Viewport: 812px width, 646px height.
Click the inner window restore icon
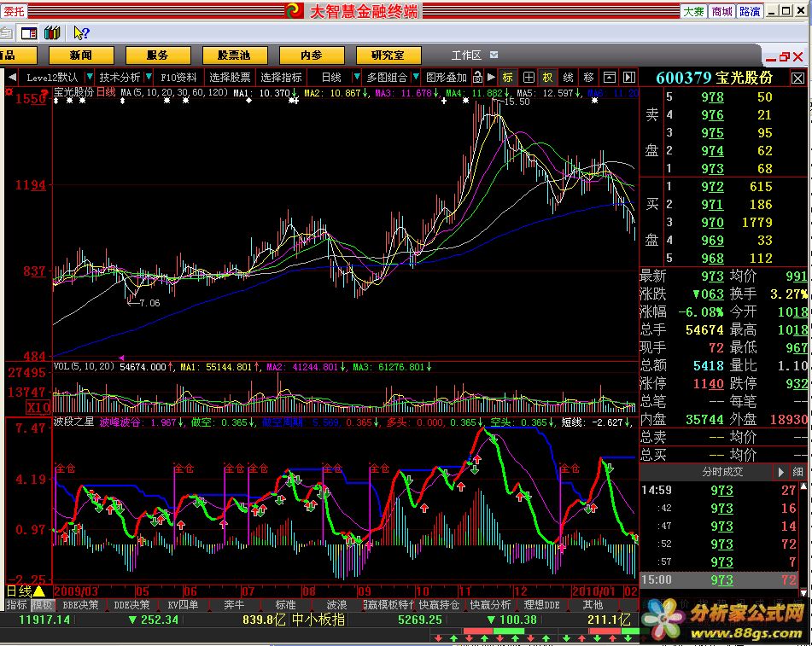[x=784, y=56]
